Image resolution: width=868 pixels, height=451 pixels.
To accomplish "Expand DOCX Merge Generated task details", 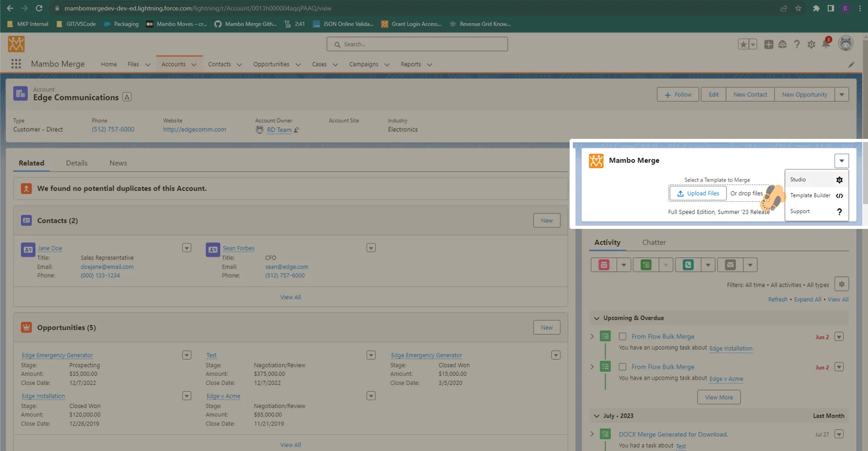I will [x=592, y=434].
